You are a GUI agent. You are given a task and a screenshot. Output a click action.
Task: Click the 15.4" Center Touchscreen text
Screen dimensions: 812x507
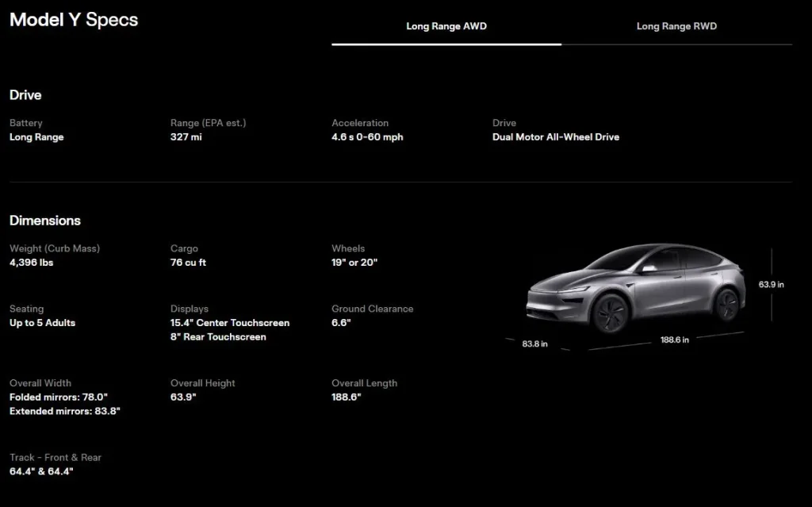click(x=230, y=322)
